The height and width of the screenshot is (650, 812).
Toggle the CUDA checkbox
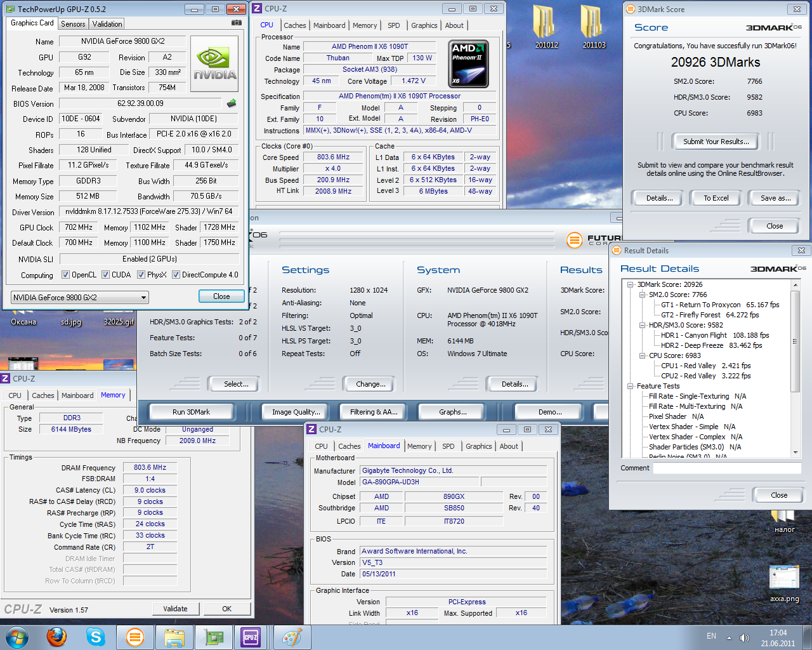coord(105,275)
